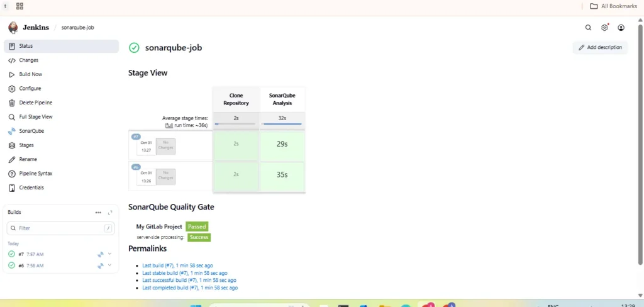Image resolution: width=644 pixels, height=307 pixels.
Task: Click the Jenkins logo in the header
Action: pyautogui.click(x=13, y=28)
